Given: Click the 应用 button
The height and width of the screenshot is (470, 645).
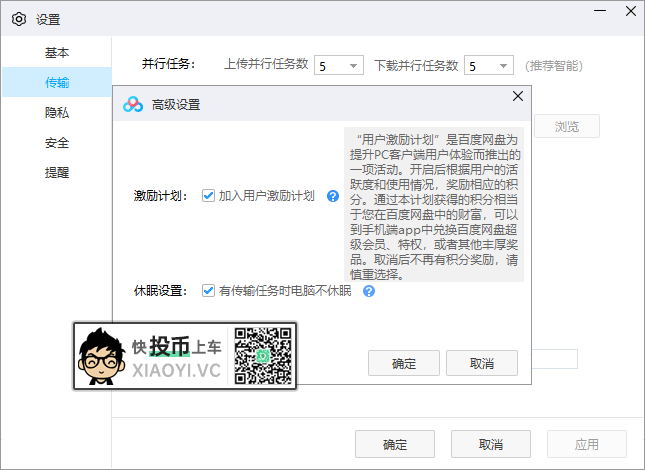Looking at the screenshot, I should point(587,444).
